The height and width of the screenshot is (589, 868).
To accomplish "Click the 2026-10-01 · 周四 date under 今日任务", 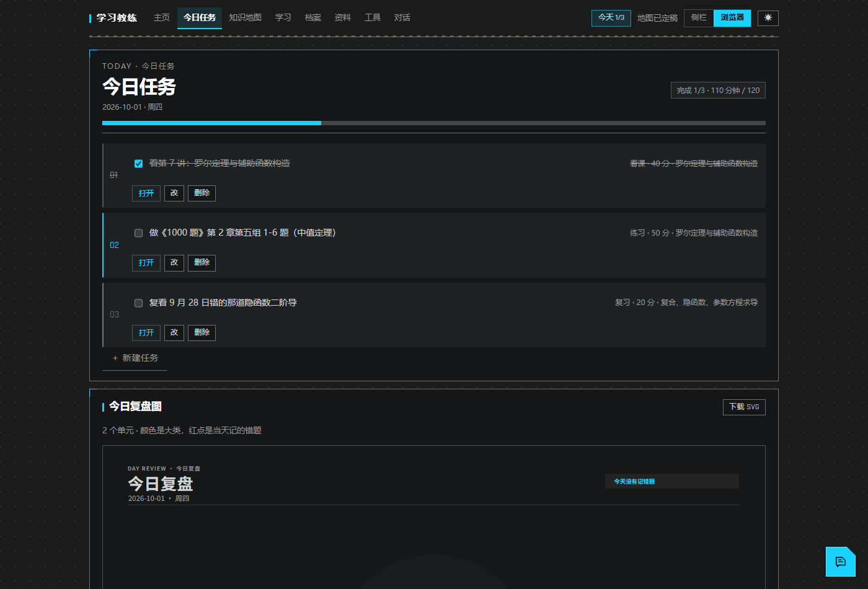I will point(132,107).
